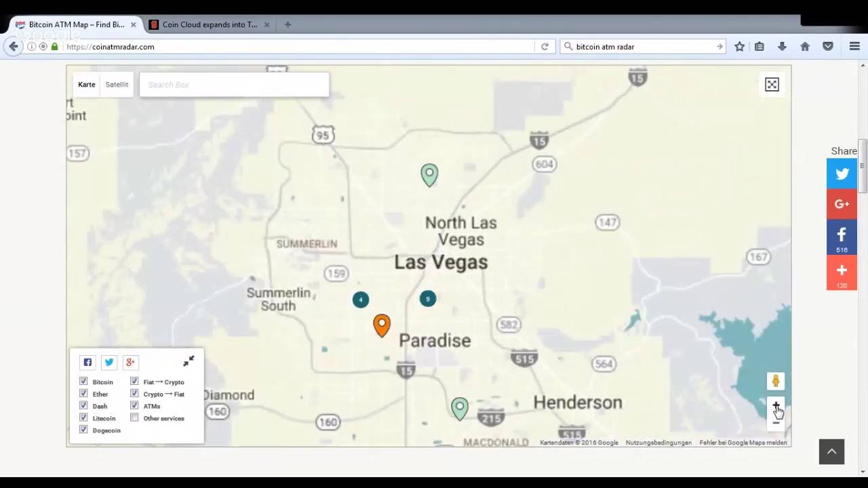This screenshot has width=868, height=488.
Task: Zoom in the map with plus button
Action: point(776,405)
